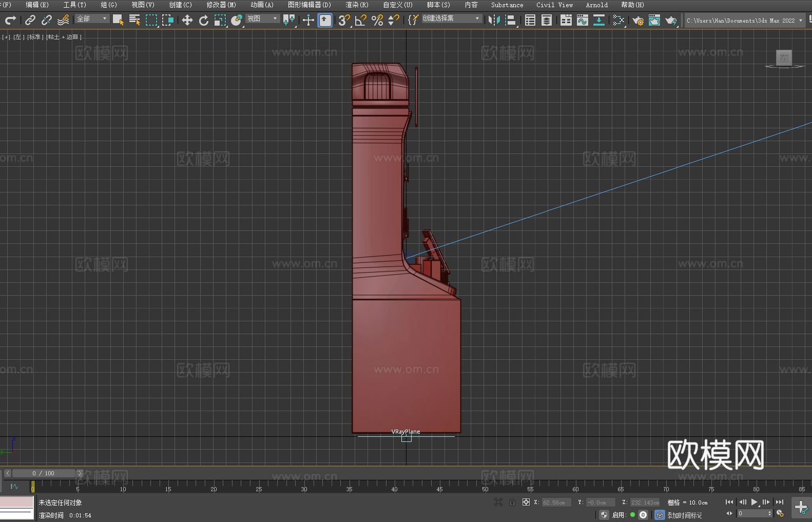This screenshot has width=812, height=522.
Task: Open the 编辑(E) menu
Action: [37, 5]
